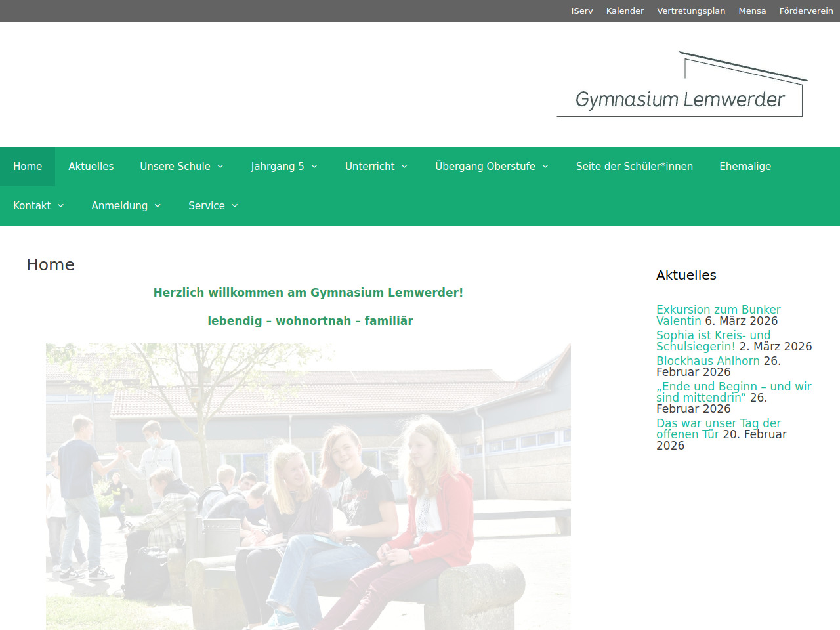This screenshot has width=840, height=630.
Task: Click the schoolyard students photo
Action: coord(308,486)
